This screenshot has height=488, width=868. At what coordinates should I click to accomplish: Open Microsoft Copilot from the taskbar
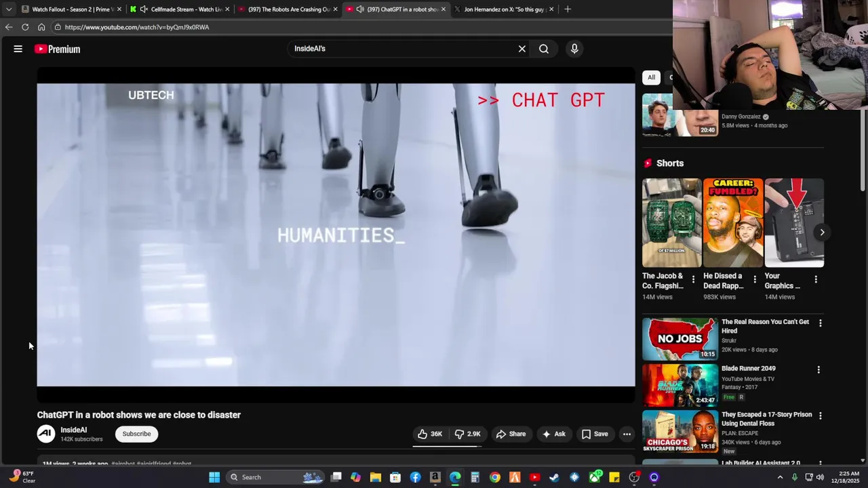(x=355, y=477)
